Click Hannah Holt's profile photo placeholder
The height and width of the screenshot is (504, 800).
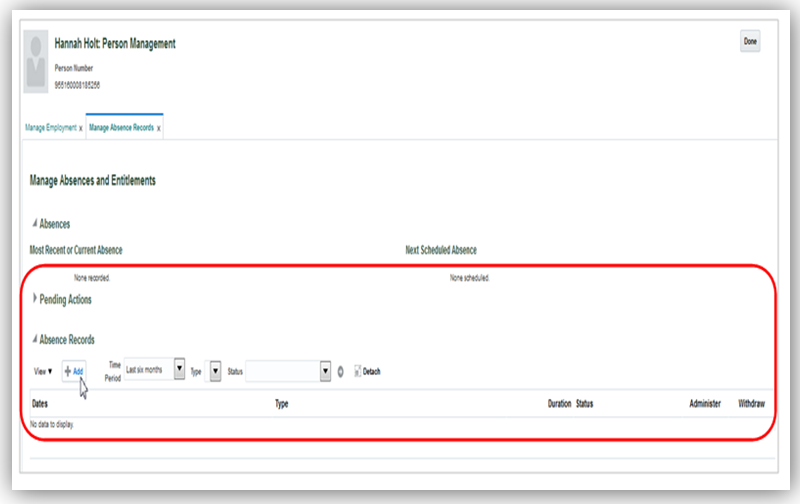tap(36, 62)
